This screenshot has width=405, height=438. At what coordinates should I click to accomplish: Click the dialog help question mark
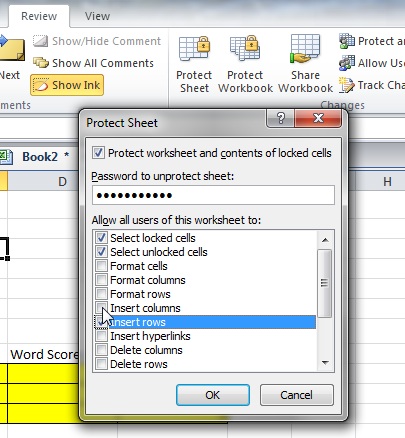click(281, 118)
